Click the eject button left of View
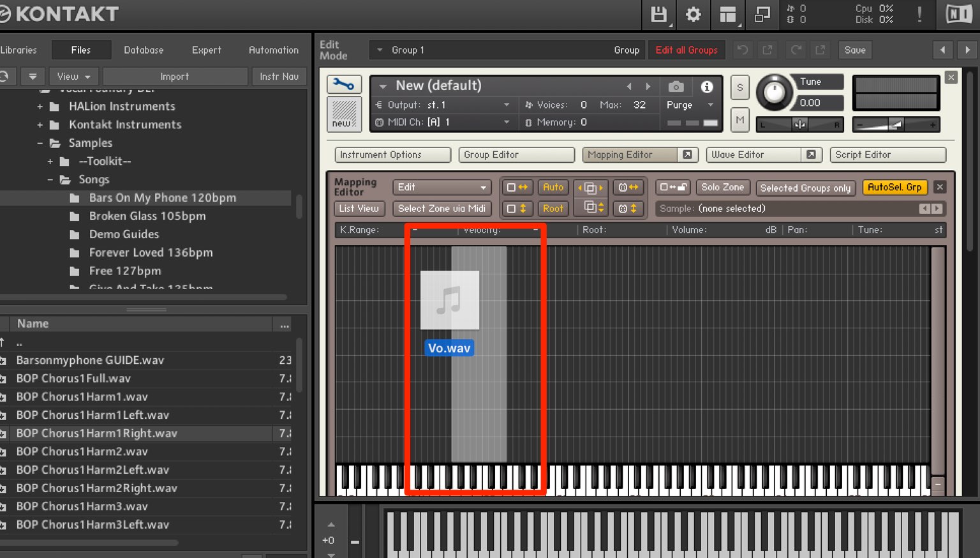The width and height of the screenshot is (980, 558). [x=33, y=77]
